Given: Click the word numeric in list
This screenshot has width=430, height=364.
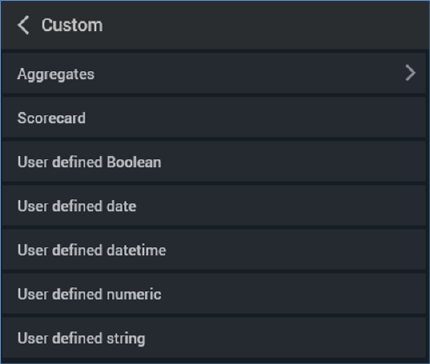Looking at the screenshot, I should pos(134,294).
